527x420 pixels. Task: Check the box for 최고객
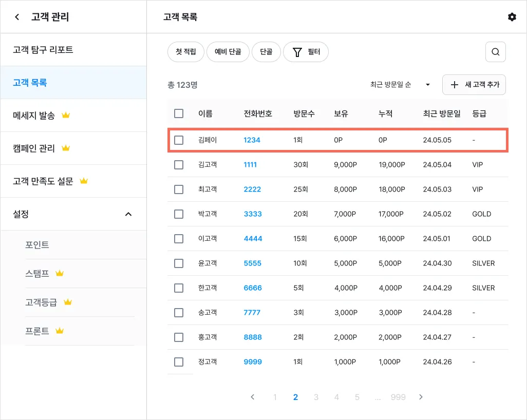pyautogui.click(x=179, y=189)
